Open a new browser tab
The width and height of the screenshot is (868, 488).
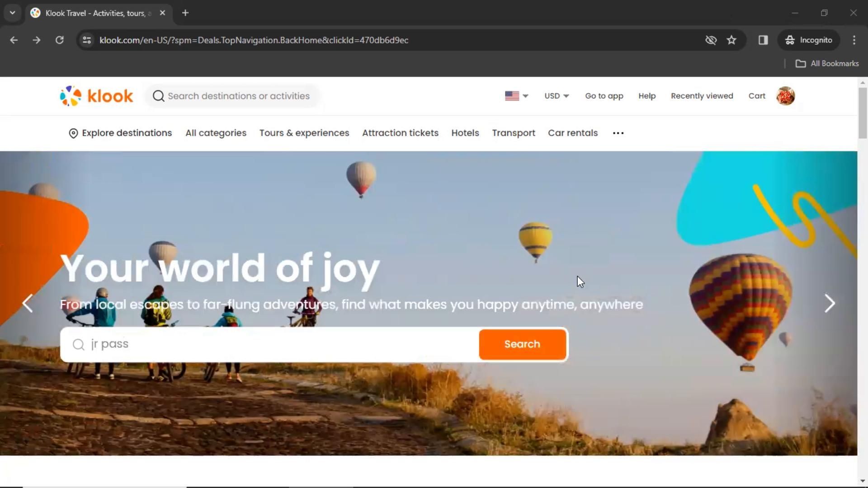[185, 13]
